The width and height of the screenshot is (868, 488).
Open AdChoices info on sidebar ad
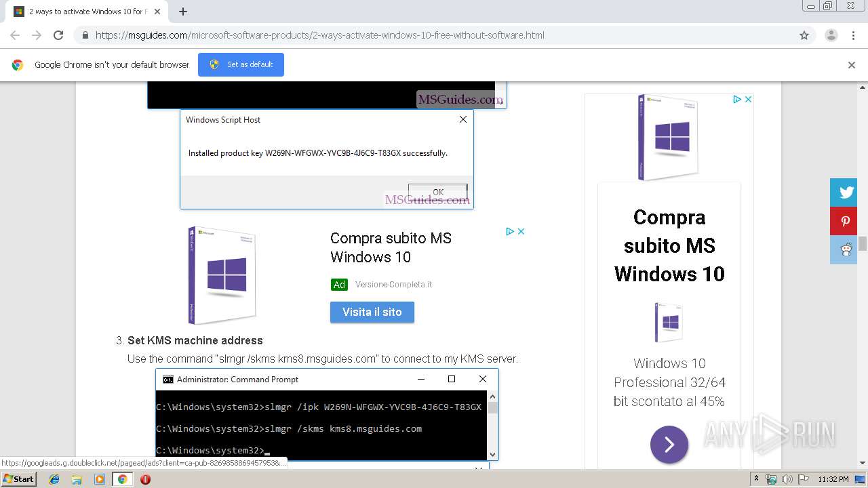tap(737, 99)
